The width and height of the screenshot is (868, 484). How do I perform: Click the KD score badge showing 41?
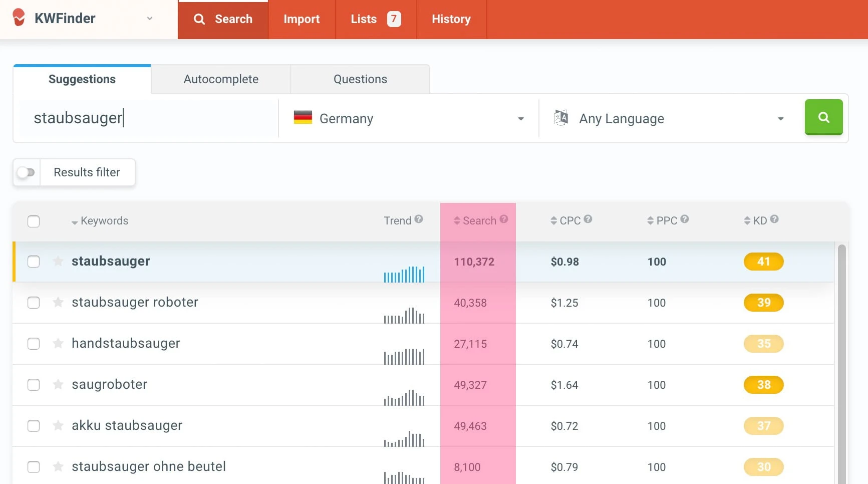click(763, 261)
